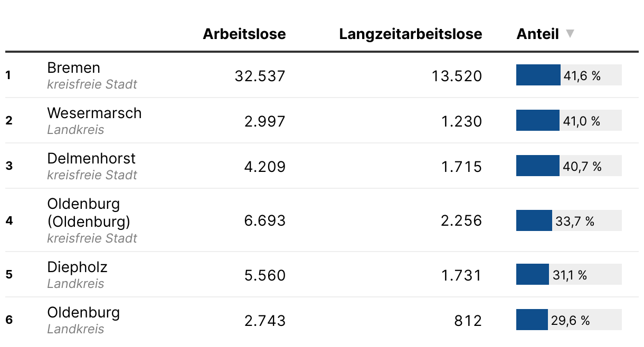Click the 33,7 % share bar

click(569, 220)
